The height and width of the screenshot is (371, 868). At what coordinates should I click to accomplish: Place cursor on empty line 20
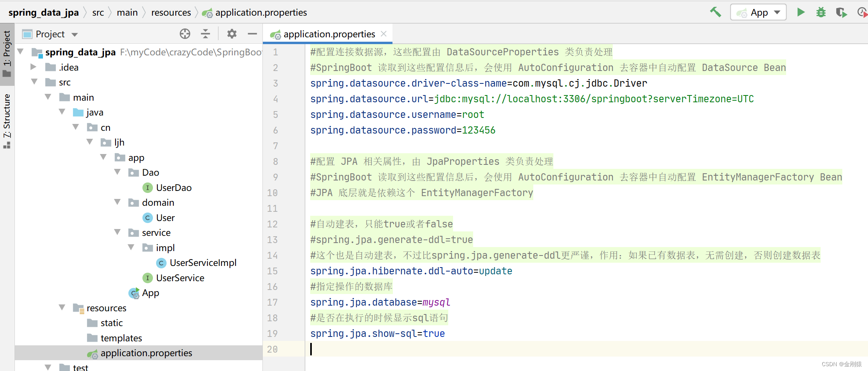(x=586, y=349)
